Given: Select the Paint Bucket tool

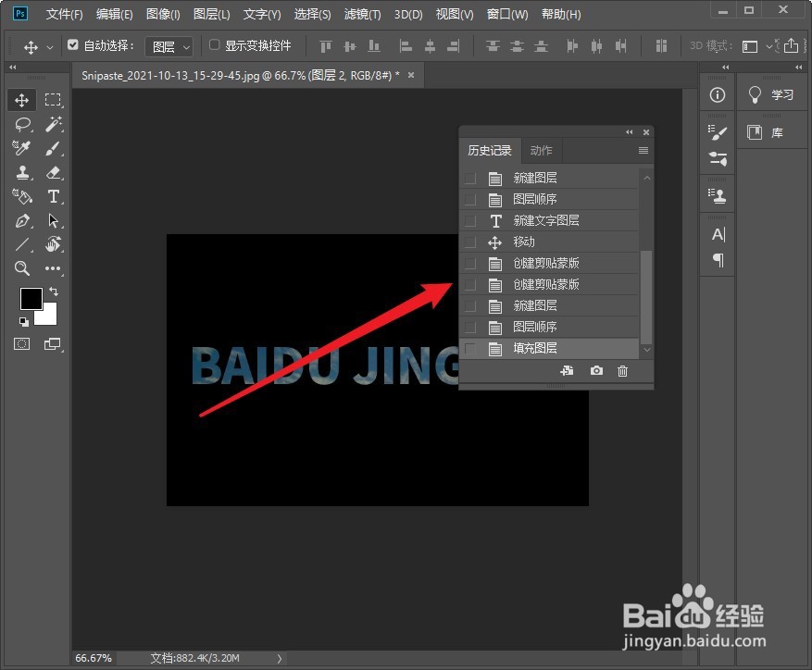Looking at the screenshot, I should (x=22, y=196).
